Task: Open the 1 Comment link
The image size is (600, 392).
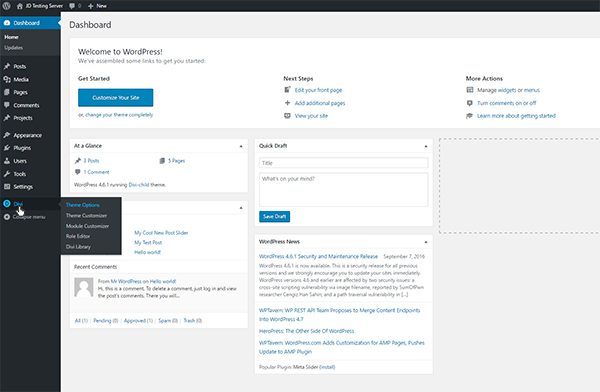Action: point(96,172)
